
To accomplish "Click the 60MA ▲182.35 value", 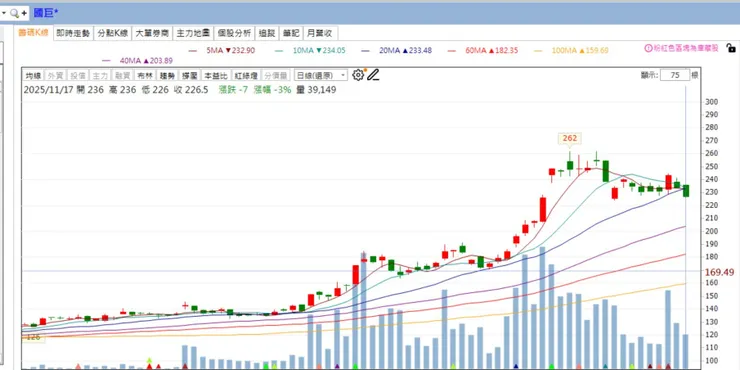I will [492, 50].
